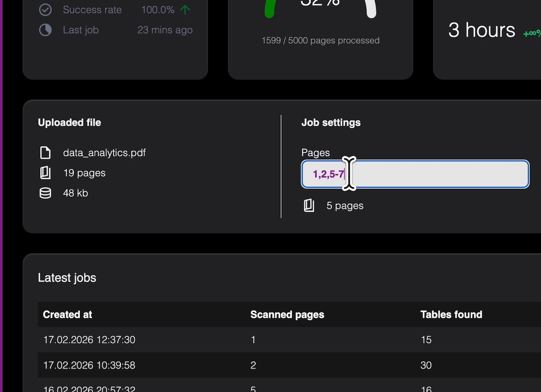Click the pages icon beside 5 pages

point(309,205)
